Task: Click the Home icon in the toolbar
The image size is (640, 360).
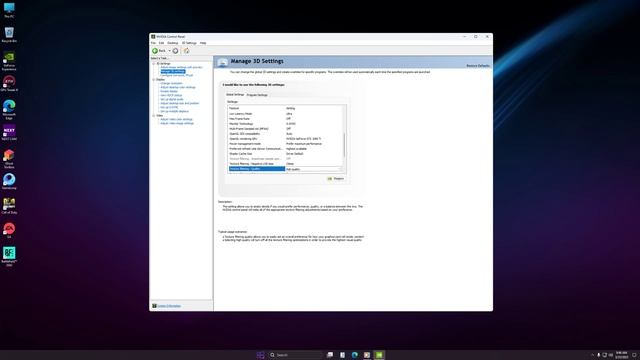Action: coord(187,51)
